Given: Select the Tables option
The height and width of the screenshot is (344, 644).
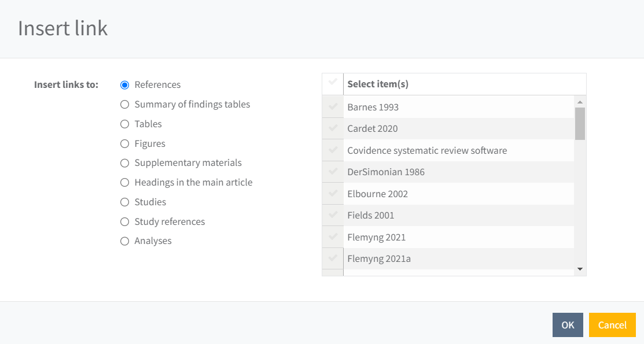Looking at the screenshot, I should coord(124,124).
